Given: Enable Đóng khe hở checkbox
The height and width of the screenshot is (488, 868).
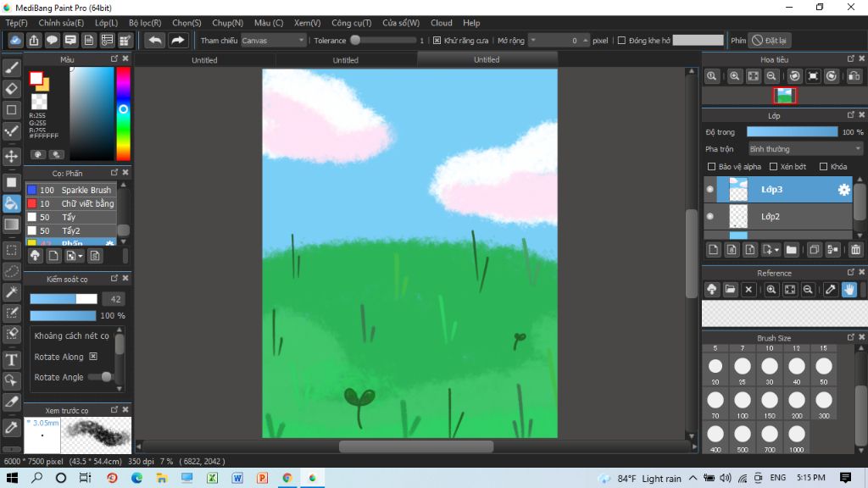Looking at the screenshot, I should pos(621,41).
